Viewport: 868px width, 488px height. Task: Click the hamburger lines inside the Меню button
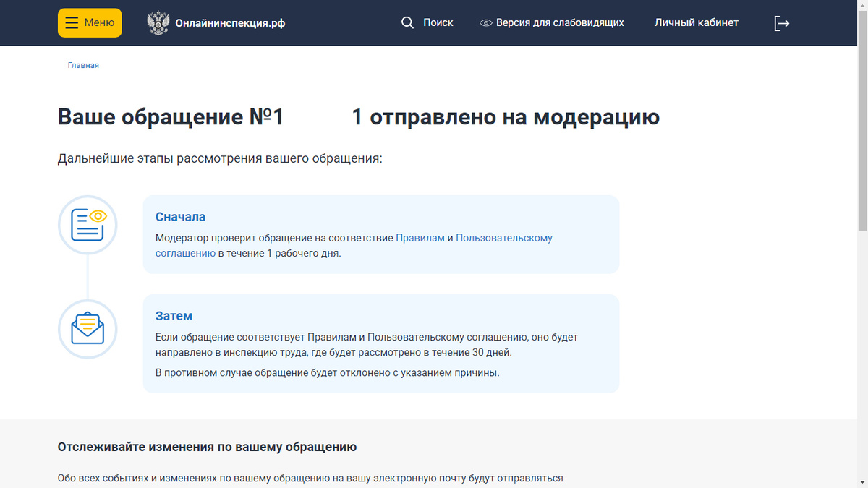tap(71, 22)
